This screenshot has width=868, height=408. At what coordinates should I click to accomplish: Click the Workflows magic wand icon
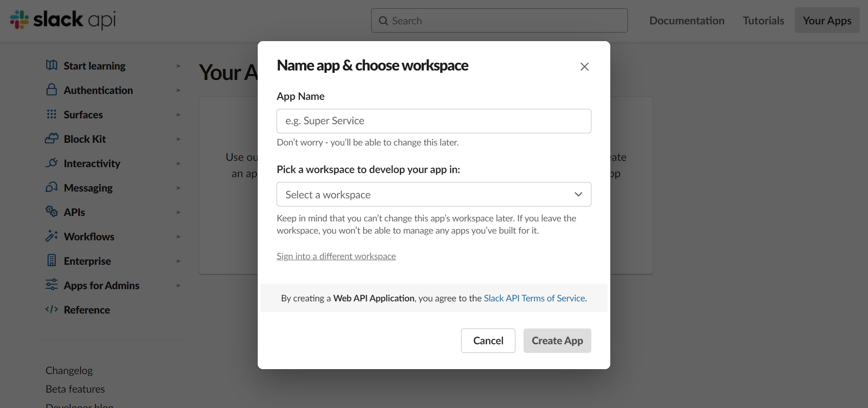coord(52,235)
